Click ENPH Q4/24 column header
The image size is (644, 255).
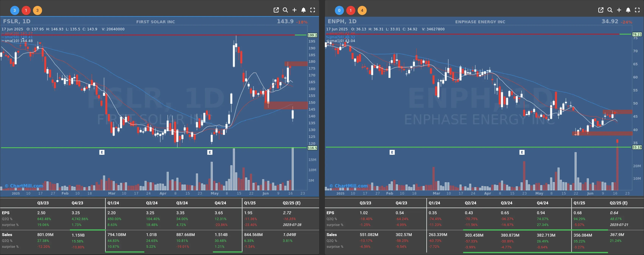point(542,203)
